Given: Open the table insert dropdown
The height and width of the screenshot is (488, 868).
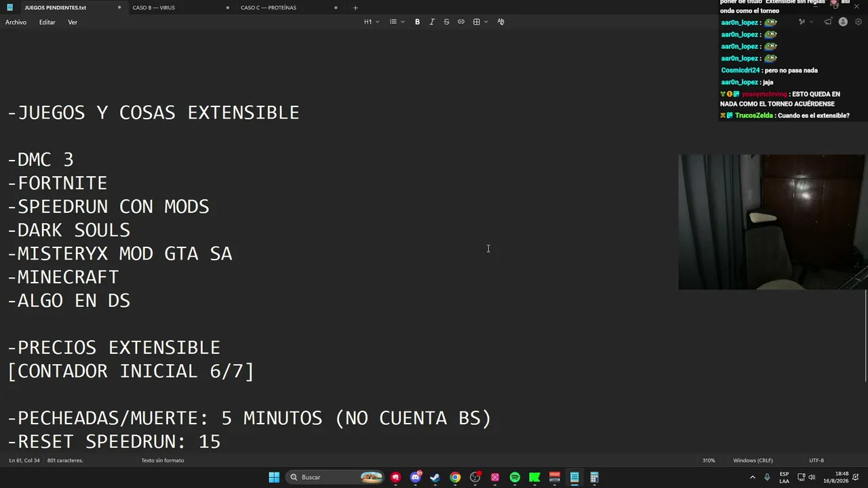Looking at the screenshot, I should [x=480, y=22].
